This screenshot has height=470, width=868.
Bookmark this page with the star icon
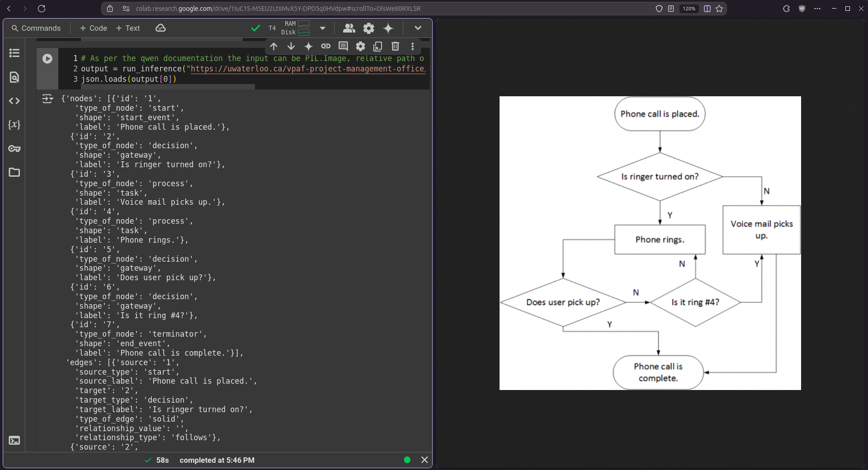719,9
